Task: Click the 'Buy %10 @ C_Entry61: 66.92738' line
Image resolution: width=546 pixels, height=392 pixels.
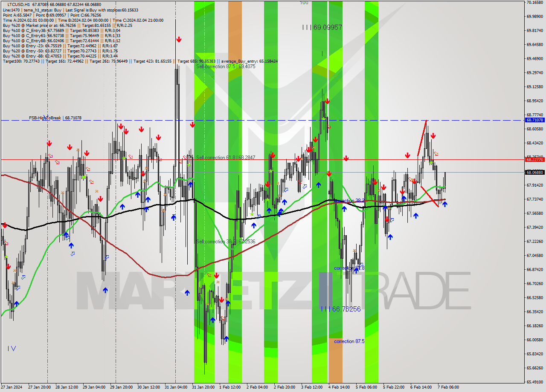Action: click(x=61, y=35)
